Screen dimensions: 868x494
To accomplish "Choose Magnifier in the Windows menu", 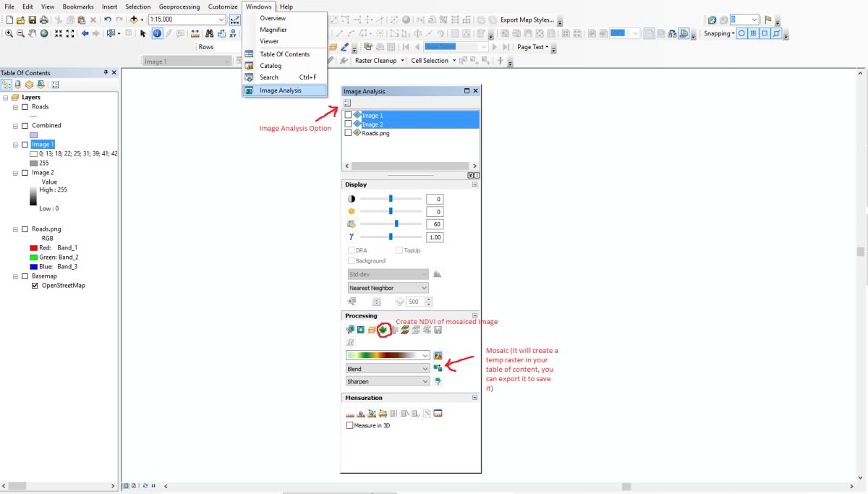I will pyautogui.click(x=284, y=30).
